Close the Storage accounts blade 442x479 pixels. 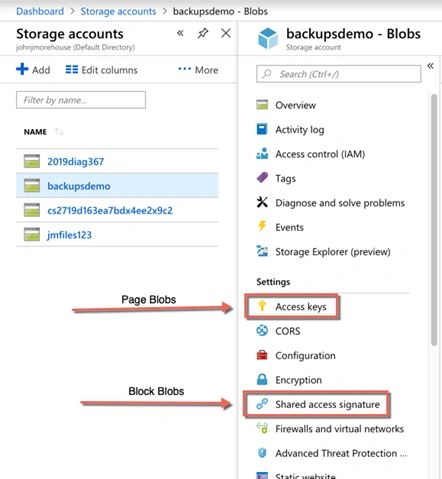226,33
